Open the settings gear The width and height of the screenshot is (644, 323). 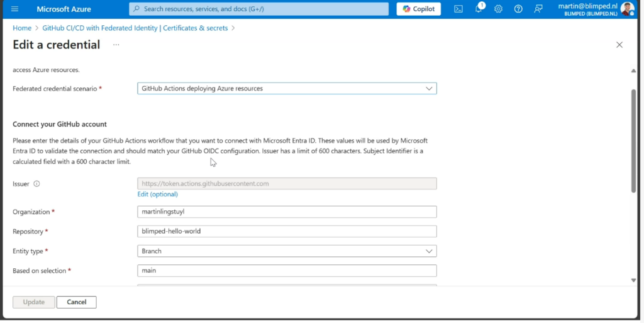click(498, 9)
